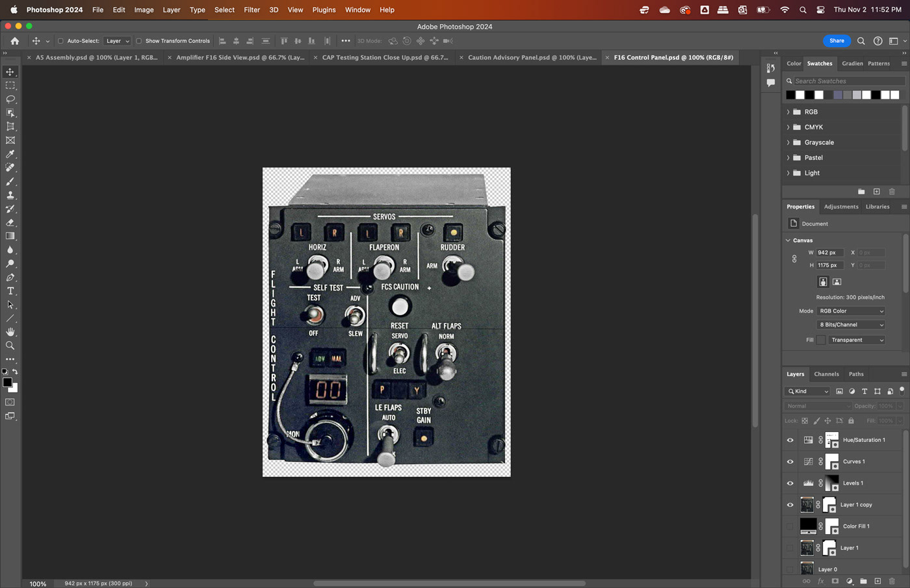The width and height of the screenshot is (910, 588).
Task: Click the Share button
Action: 837,41
